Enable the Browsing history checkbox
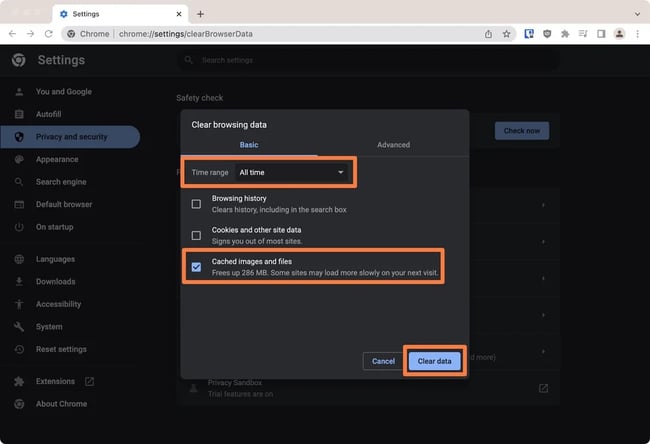This screenshot has width=650, height=444. point(197,203)
